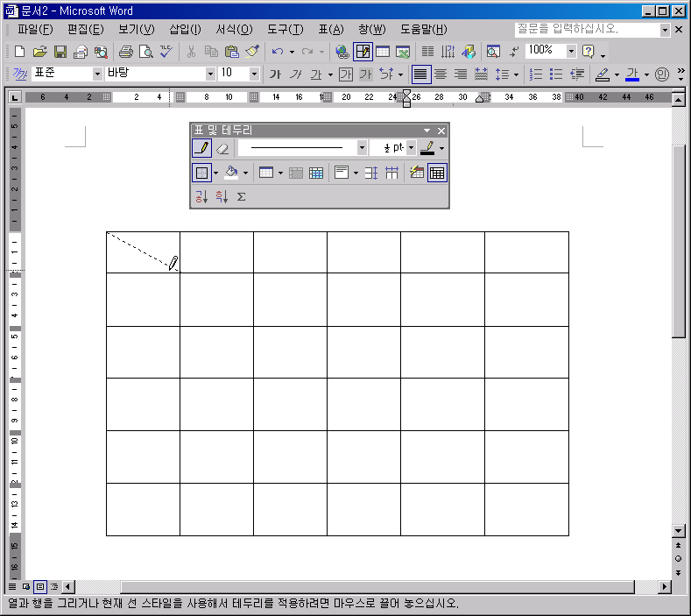Open the 편집(E) menu
Image resolution: width=691 pixels, height=616 pixels.
tap(86, 29)
